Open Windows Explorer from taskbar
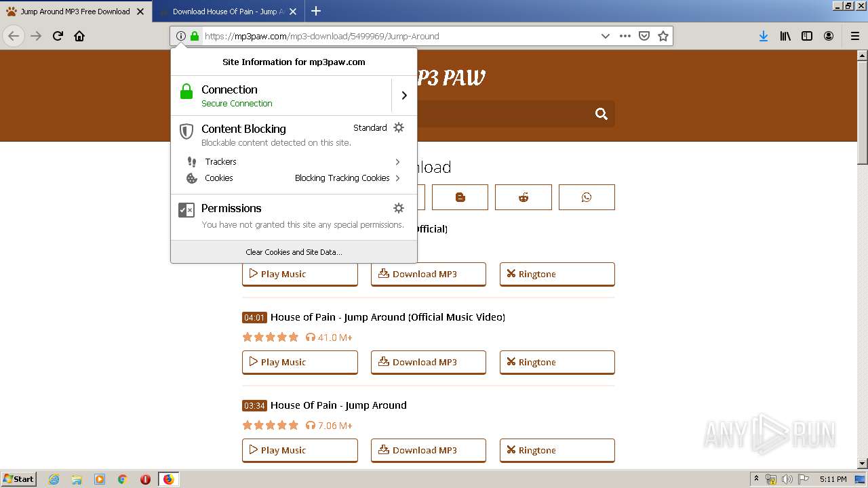 pyautogui.click(x=77, y=479)
